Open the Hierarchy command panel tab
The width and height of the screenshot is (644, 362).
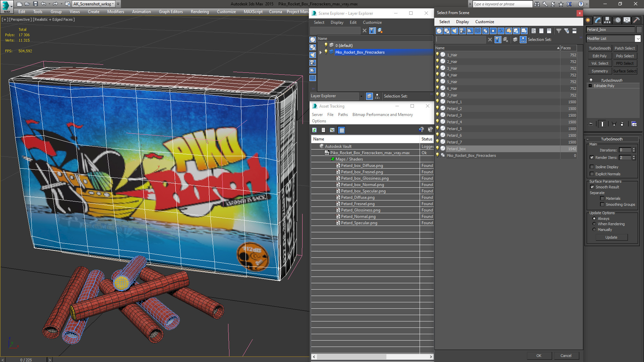point(607,20)
